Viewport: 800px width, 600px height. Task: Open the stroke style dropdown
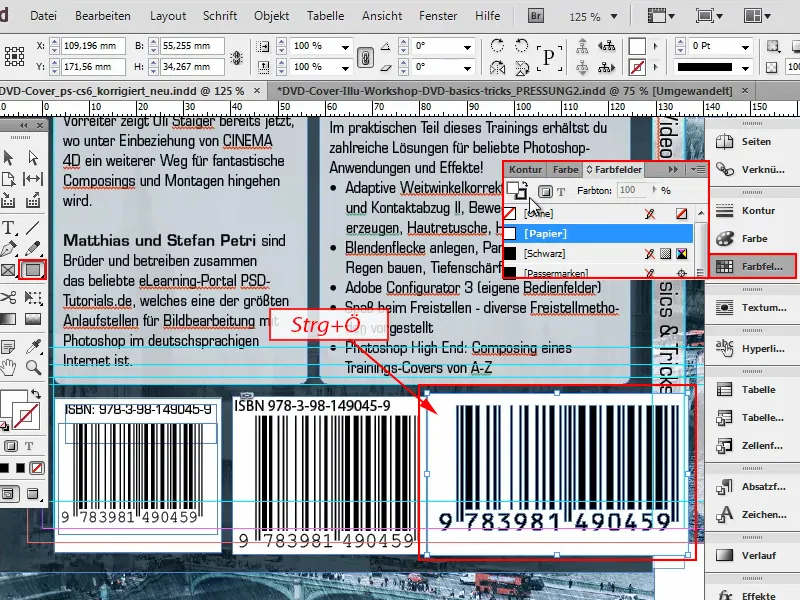745,68
